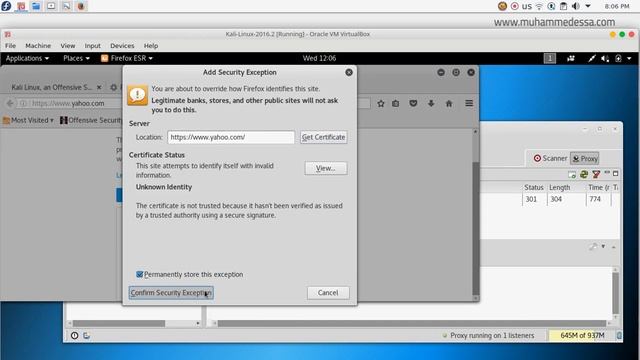Open the Kali system power dropdown arrow
The height and width of the screenshot is (360, 640).
point(629,58)
